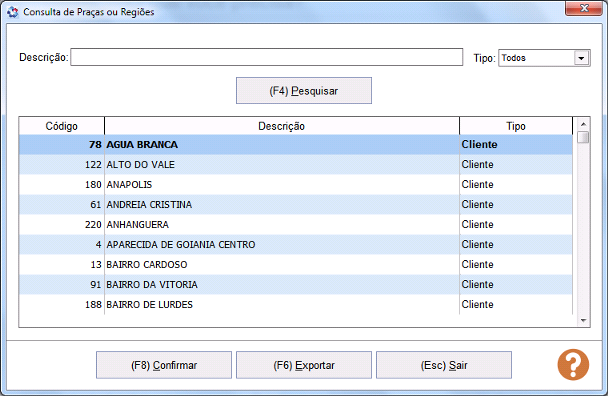
Task: Select the BAIRRO CARDOSO row
Action: coord(296,265)
